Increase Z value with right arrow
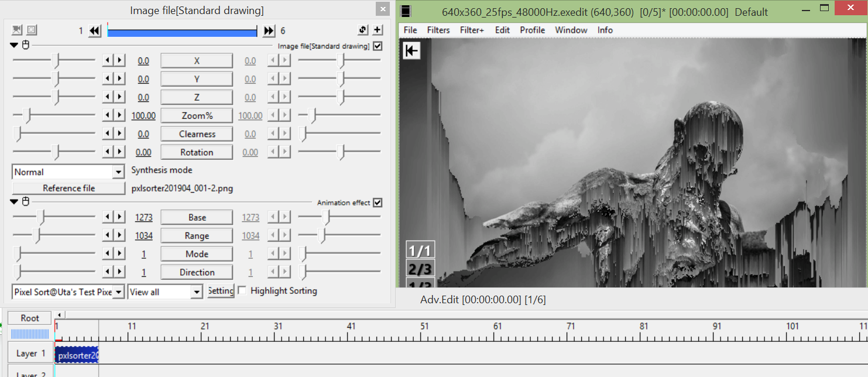This screenshot has height=377, width=868. click(x=119, y=97)
